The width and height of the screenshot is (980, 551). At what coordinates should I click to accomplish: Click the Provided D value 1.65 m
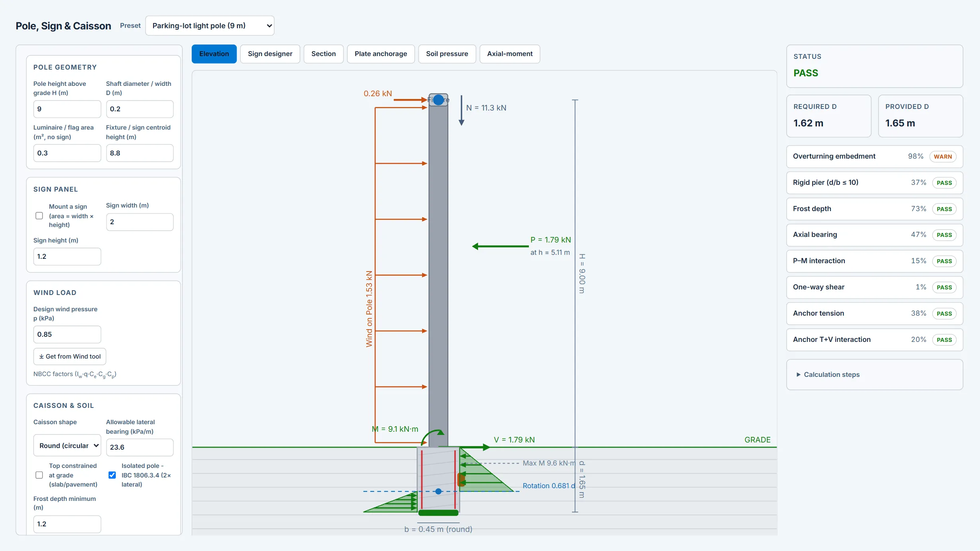900,123
